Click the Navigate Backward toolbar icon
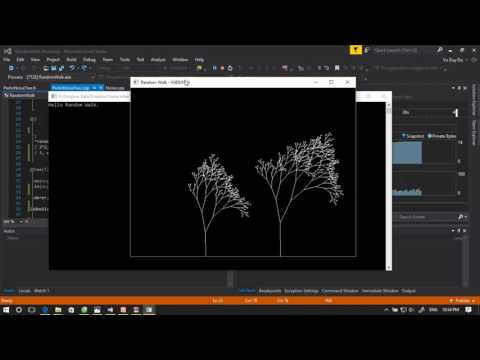 click(x=11, y=68)
